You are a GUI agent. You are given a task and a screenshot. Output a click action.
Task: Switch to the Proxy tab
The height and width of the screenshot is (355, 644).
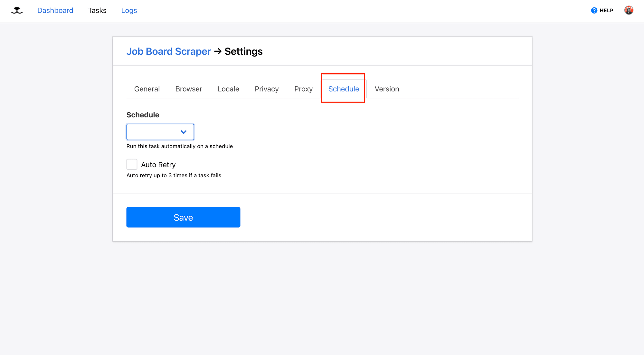pyautogui.click(x=303, y=89)
